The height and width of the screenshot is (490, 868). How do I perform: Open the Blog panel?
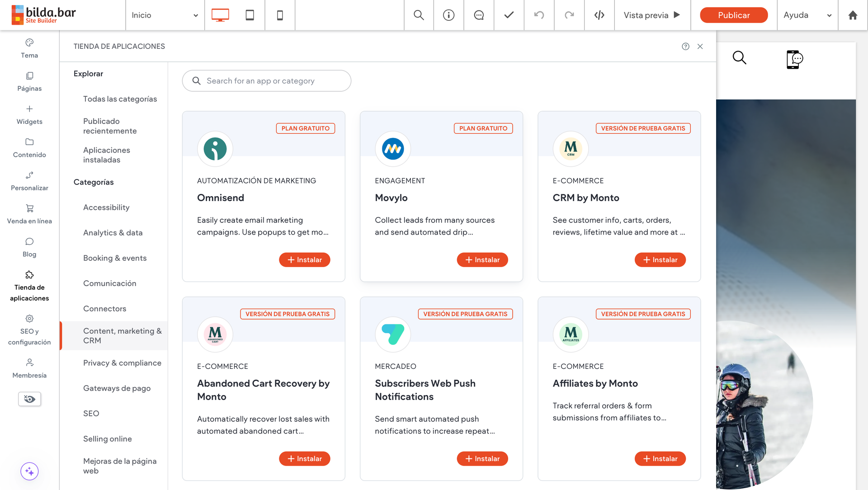point(29,247)
